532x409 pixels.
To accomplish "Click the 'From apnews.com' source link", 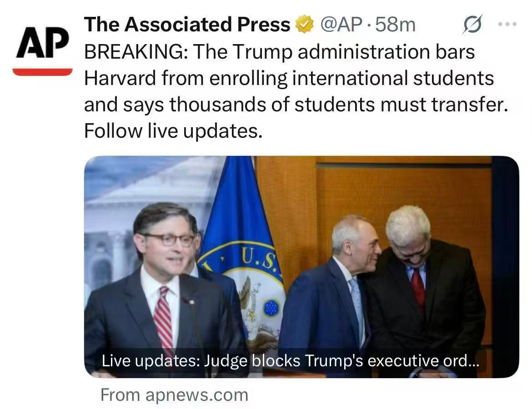I will click(174, 394).
